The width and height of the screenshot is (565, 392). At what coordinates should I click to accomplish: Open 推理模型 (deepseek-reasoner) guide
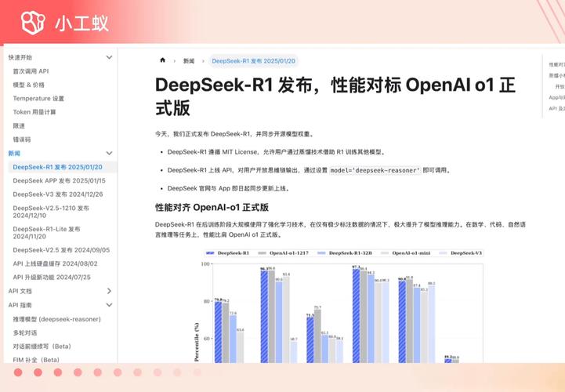click(x=57, y=319)
